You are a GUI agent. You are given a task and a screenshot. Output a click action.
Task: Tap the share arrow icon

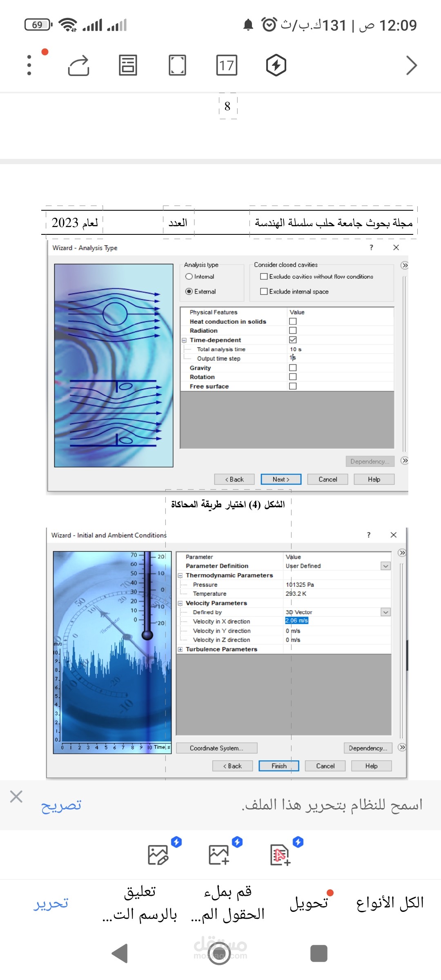pos(78,65)
